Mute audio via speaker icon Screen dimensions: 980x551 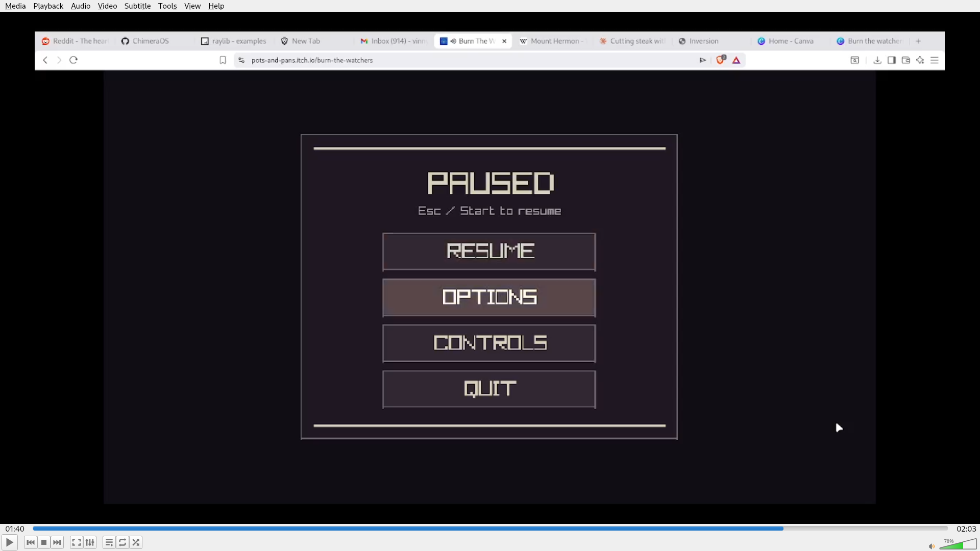click(932, 546)
